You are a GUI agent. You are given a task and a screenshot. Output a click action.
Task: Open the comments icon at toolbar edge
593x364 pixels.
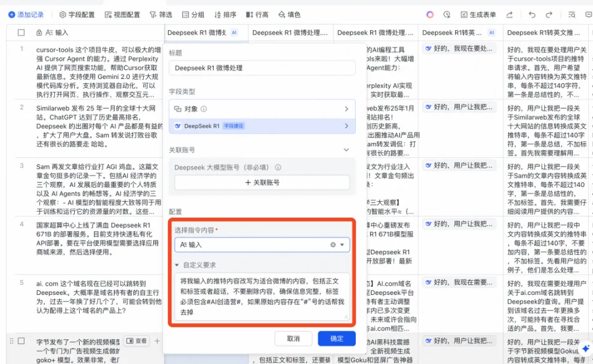(x=589, y=15)
